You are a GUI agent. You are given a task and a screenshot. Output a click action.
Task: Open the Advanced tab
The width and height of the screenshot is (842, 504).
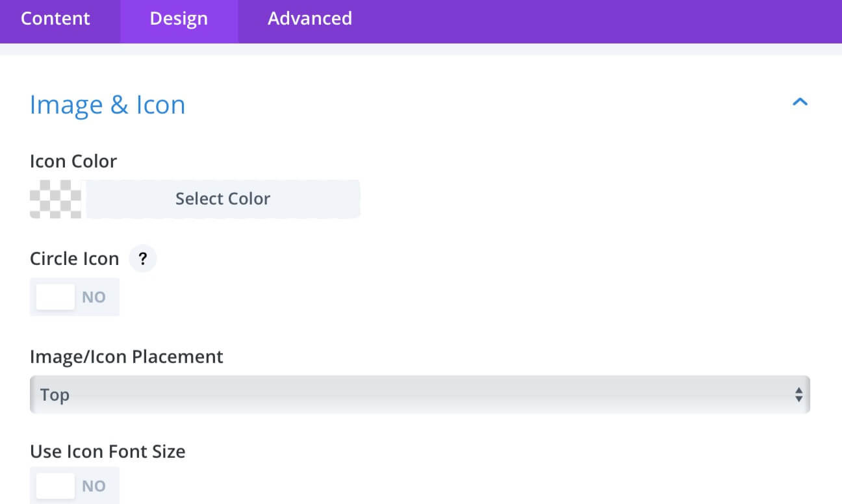[x=310, y=18]
